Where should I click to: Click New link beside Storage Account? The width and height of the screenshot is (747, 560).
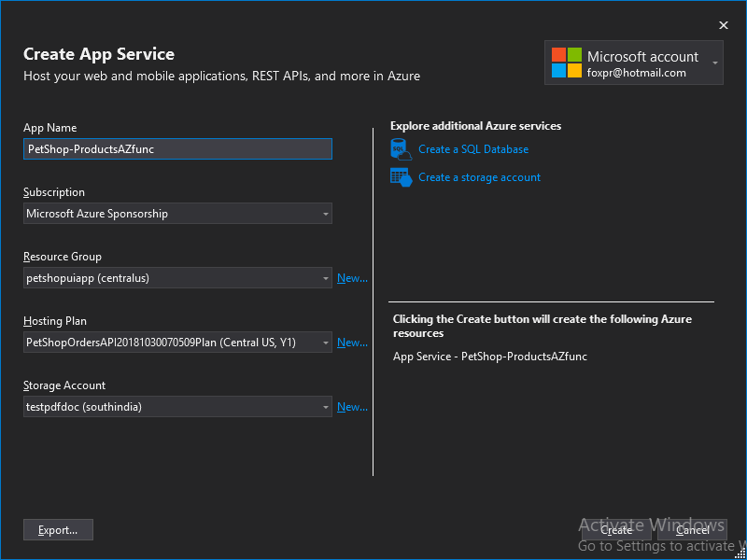352,407
